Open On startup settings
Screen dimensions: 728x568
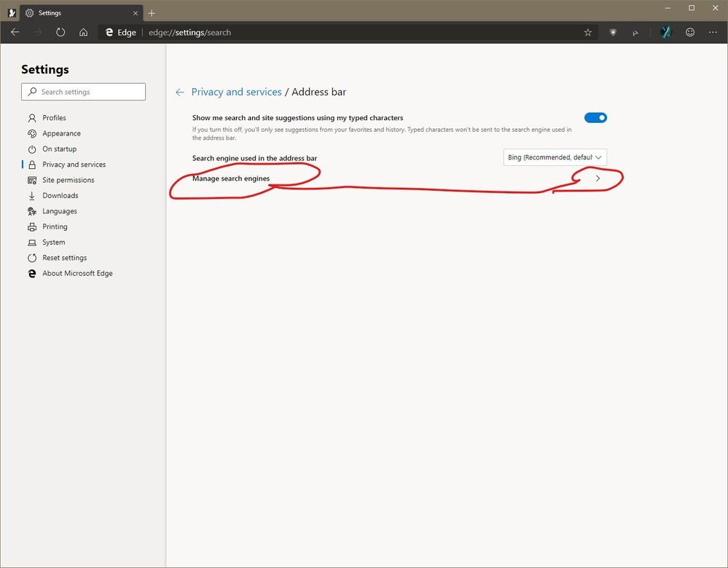(60, 149)
